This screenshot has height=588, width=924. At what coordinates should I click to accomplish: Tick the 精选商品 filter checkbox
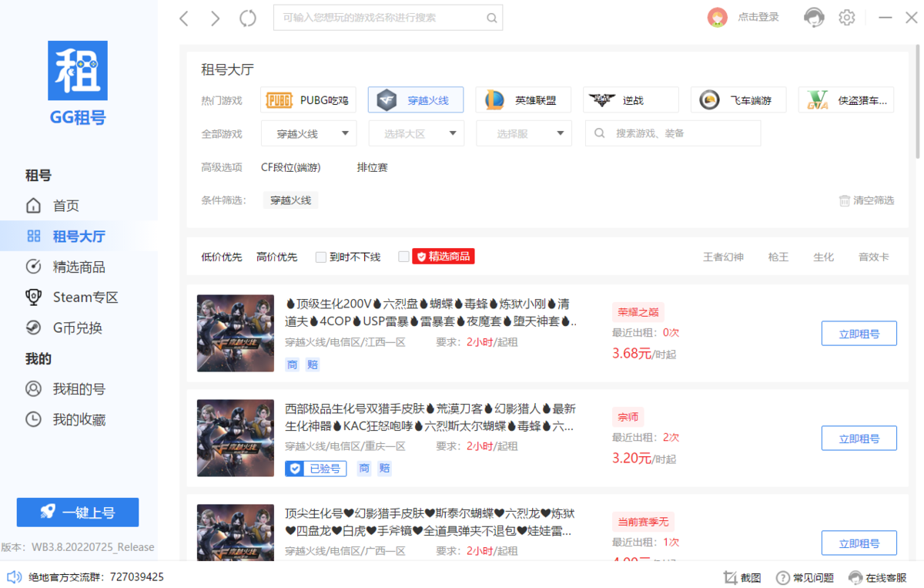tap(403, 257)
